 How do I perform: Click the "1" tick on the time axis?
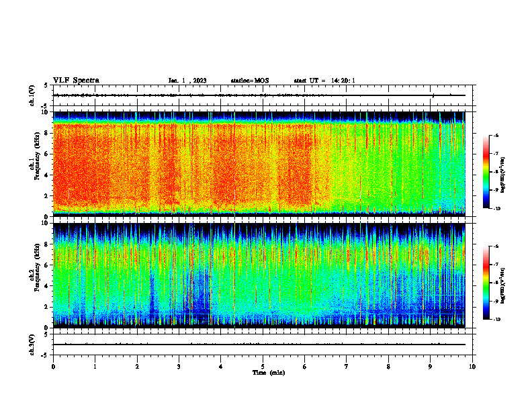click(x=95, y=367)
